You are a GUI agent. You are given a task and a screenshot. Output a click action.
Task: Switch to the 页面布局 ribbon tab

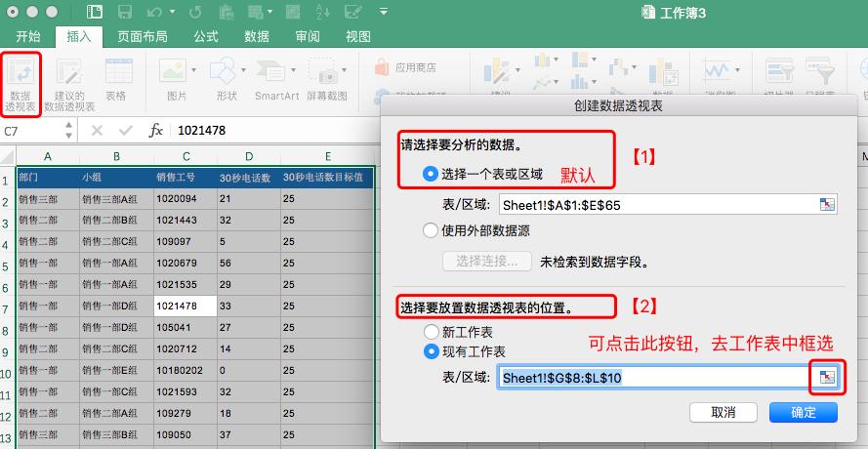click(142, 37)
